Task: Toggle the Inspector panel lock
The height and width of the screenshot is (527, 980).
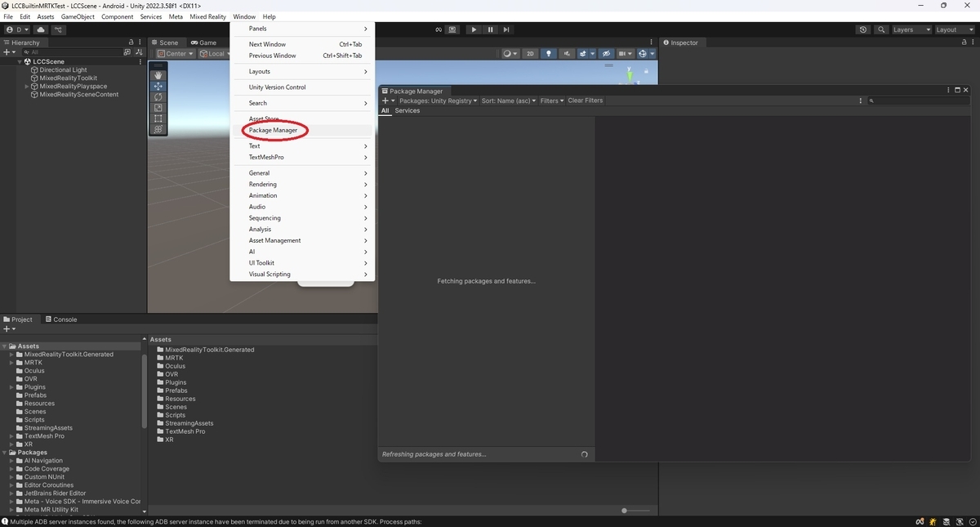Action: [966, 42]
